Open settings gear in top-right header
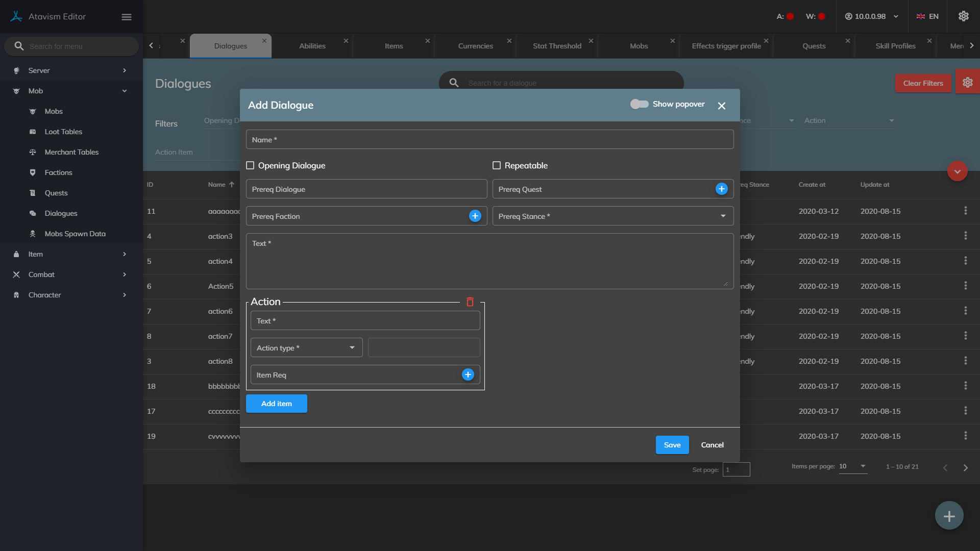 pyautogui.click(x=963, y=16)
